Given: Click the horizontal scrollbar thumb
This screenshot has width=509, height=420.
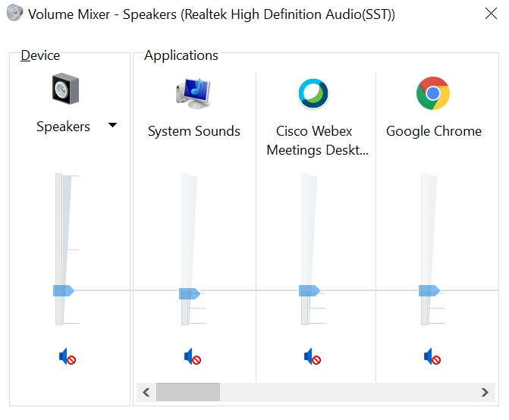Looking at the screenshot, I should (187, 392).
